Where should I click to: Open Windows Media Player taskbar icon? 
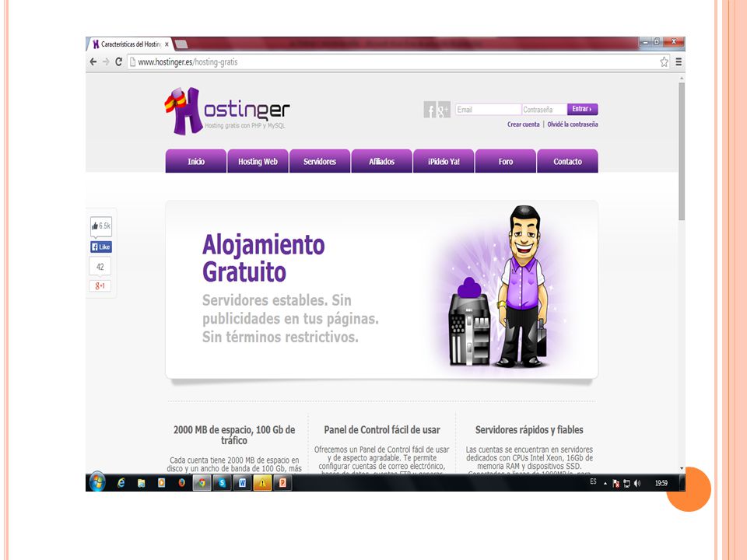(x=162, y=483)
